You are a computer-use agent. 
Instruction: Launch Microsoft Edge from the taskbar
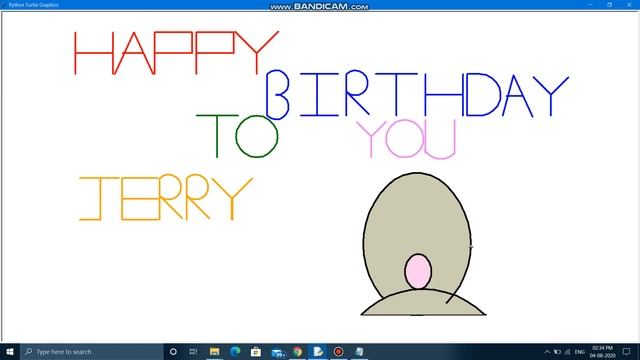[x=235, y=351]
